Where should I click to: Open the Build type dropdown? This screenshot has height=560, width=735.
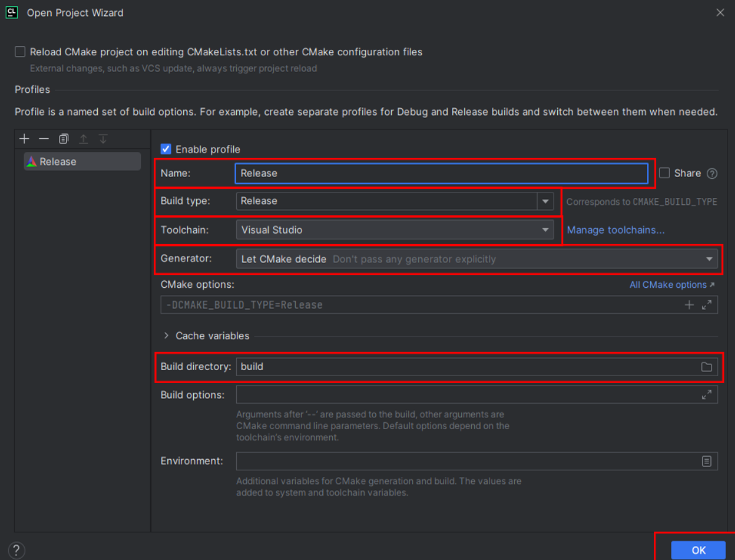point(545,201)
